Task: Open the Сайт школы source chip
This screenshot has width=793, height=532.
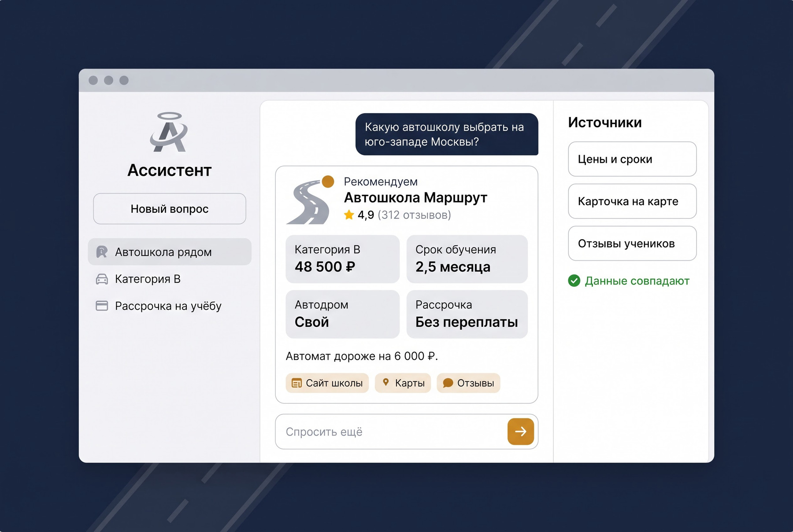Action: [327, 383]
